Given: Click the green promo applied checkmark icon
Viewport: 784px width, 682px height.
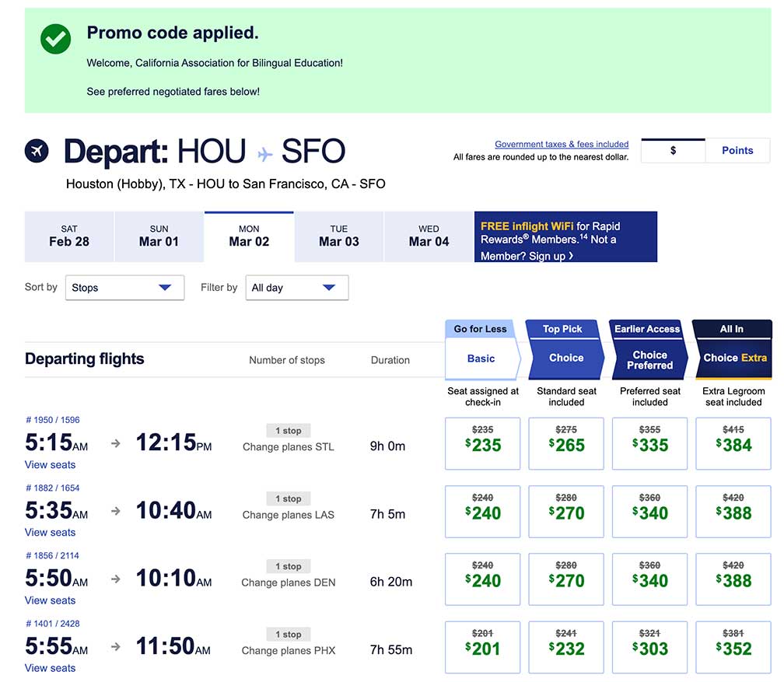Looking at the screenshot, I should tap(55, 39).
